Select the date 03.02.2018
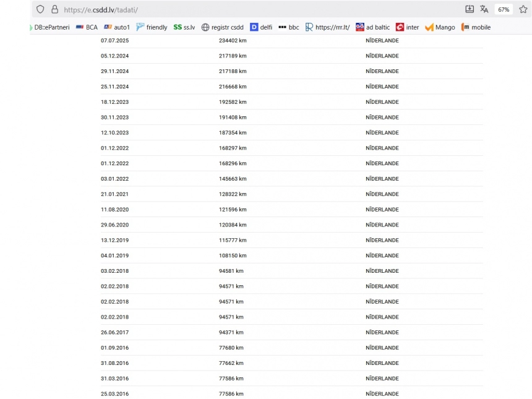The height and width of the screenshot is (399, 532). 114,271
